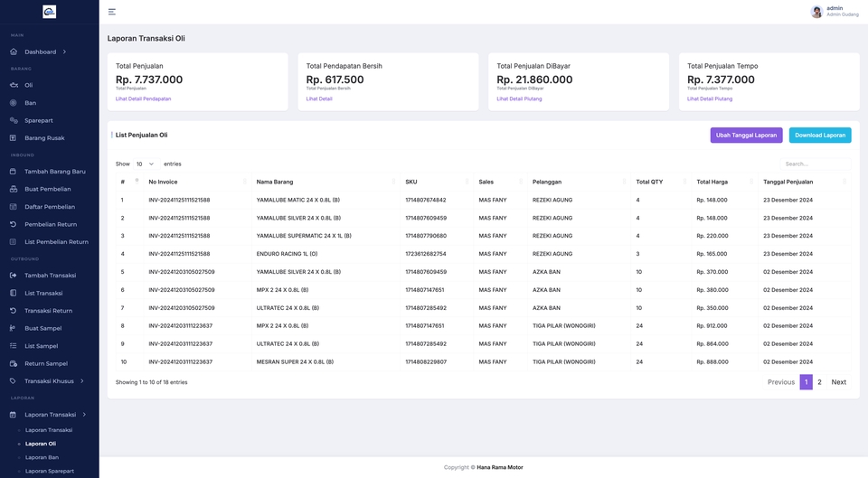This screenshot has width=868, height=478.
Task: Click the Transaksi Khusus tag icon
Action: tap(14, 381)
